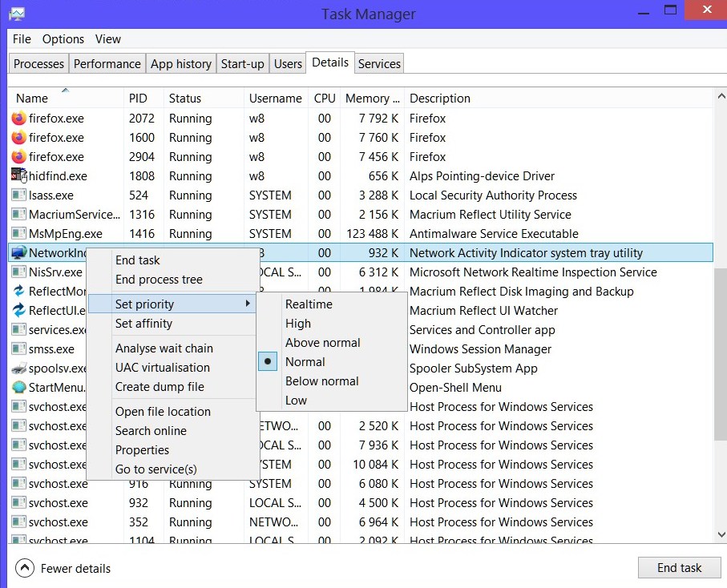This screenshot has height=588, width=727.
Task: Click the spoolsv.exe printer icon
Action: [x=18, y=369]
